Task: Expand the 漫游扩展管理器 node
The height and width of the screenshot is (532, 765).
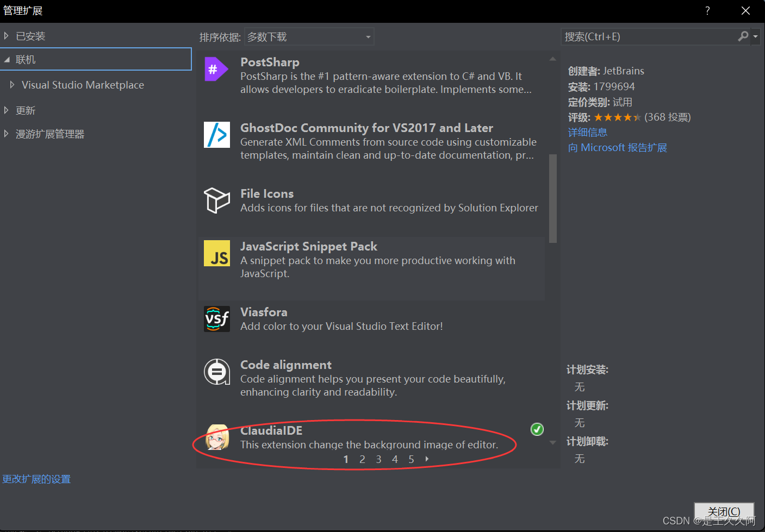Action: pos(7,134)
